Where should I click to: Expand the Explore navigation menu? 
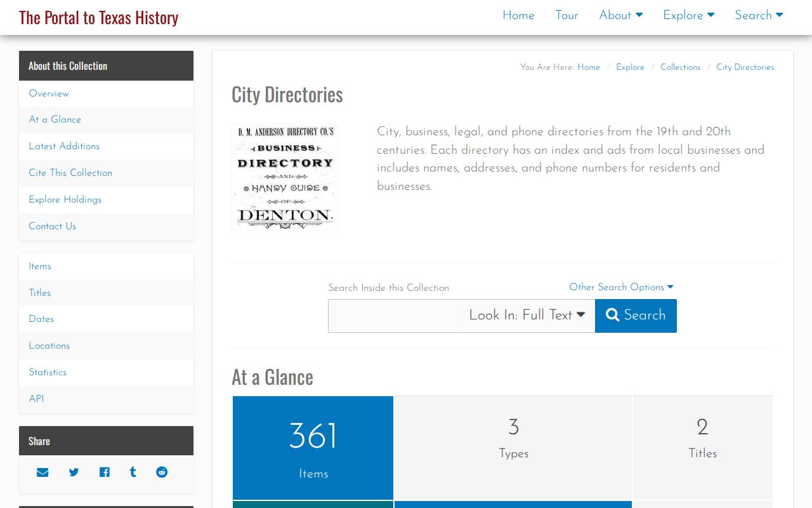pos(689,15)
